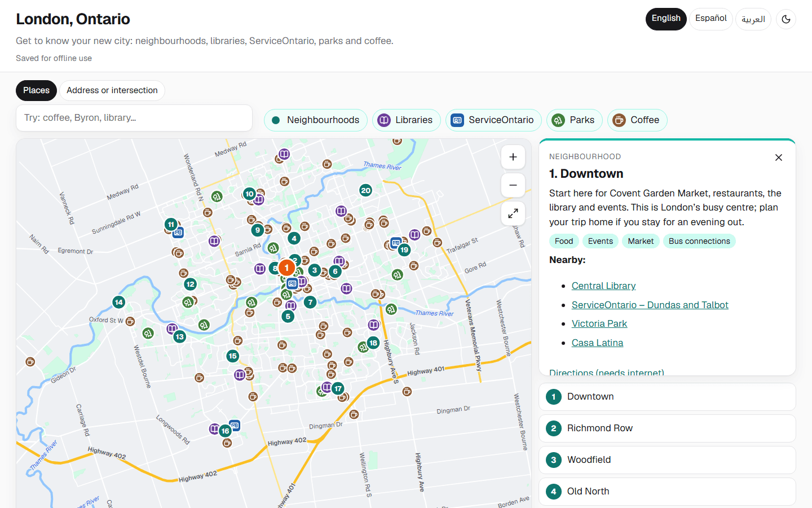
Task: Select the orange Downtown marker 1 on map
Action: [286, 268]
